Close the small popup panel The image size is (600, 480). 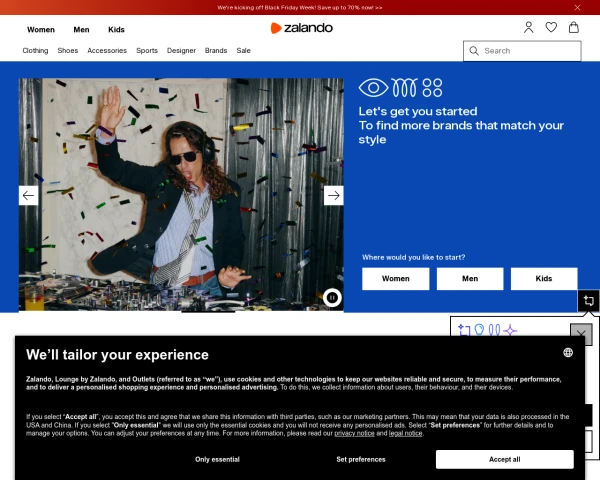click(581, 334)
